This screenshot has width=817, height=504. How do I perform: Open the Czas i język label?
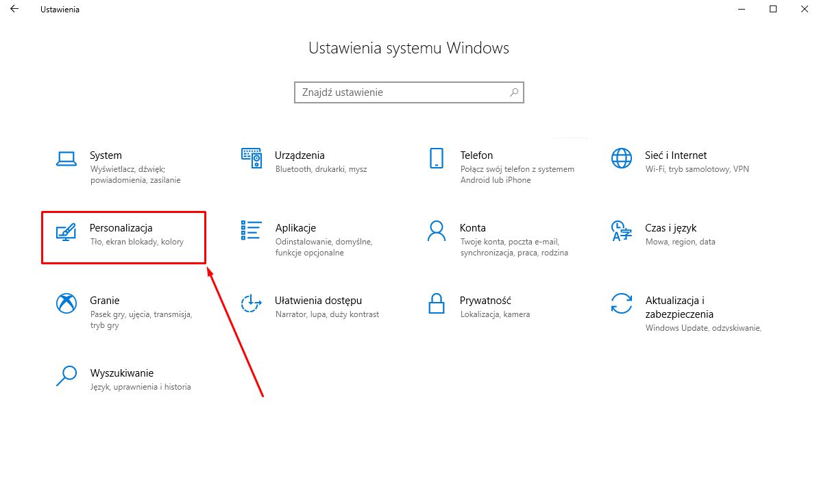(x=670, y=228)
